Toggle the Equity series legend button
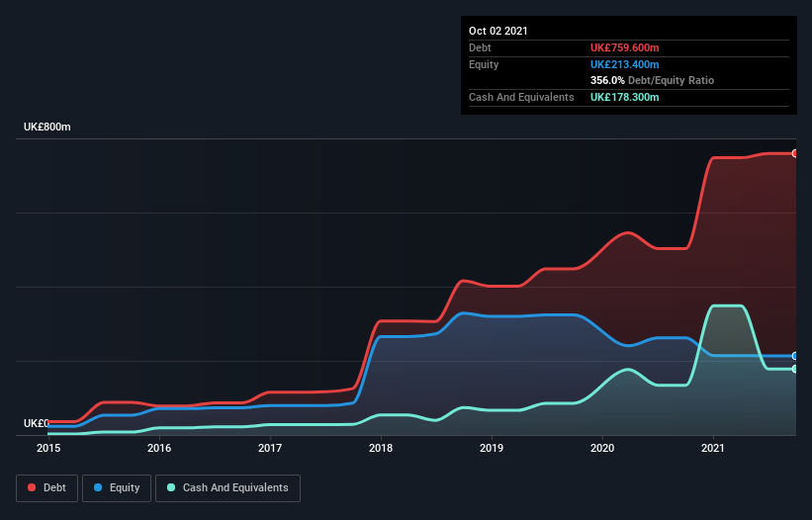The image size is (812, 520). (x=117, y=488)
